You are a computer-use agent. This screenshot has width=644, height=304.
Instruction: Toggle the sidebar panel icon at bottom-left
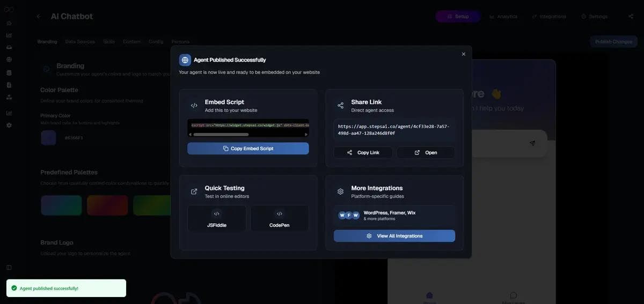click(9, 267)
